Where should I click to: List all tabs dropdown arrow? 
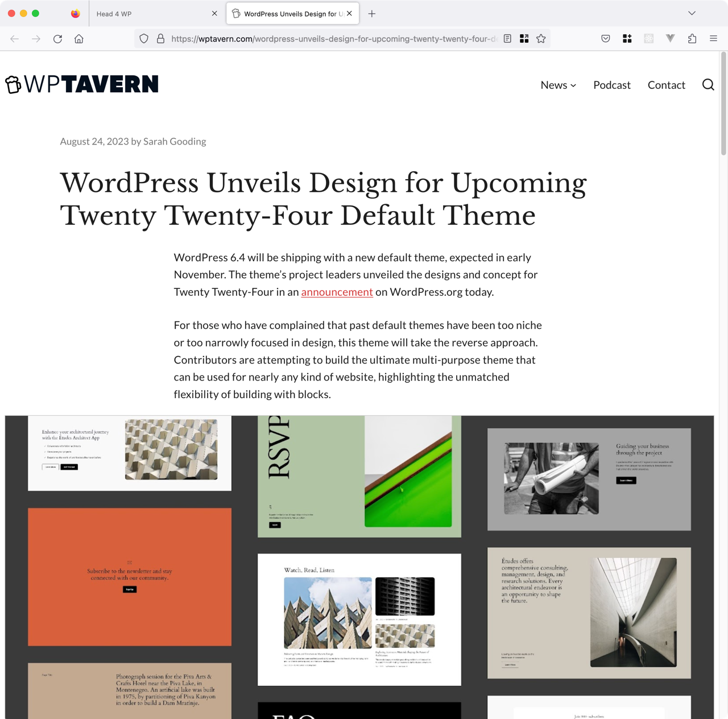click(x=692, y=13)
